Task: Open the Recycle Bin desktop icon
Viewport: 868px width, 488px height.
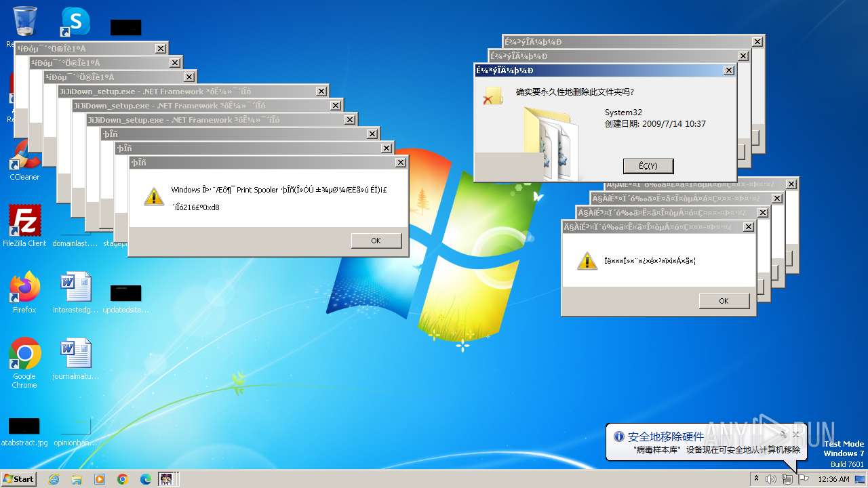Action: coord(24,22)
